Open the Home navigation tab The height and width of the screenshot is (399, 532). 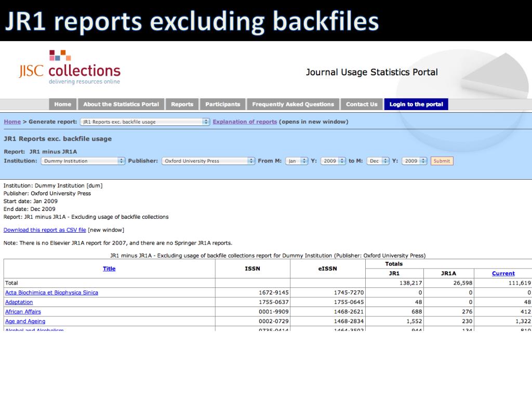63,104
